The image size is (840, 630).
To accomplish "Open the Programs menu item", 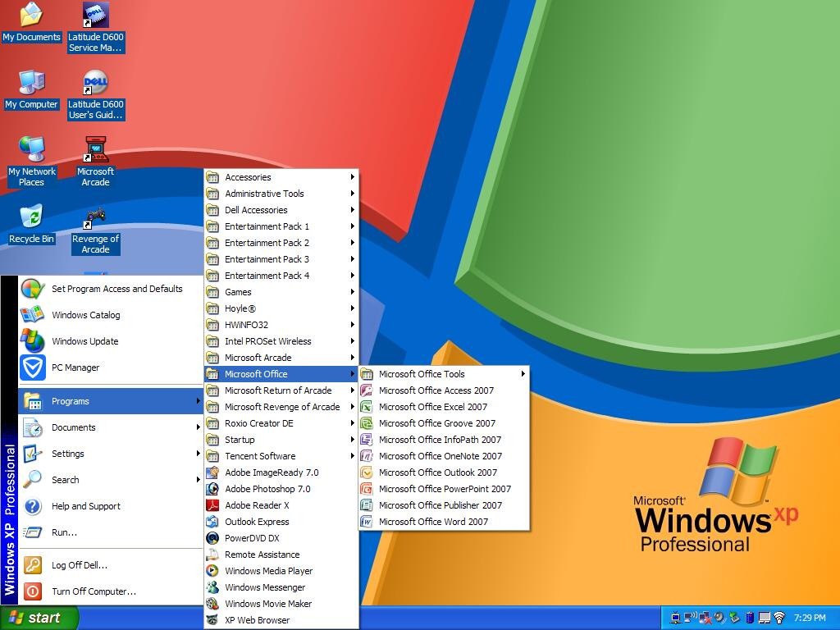I will tap(111, 401).
